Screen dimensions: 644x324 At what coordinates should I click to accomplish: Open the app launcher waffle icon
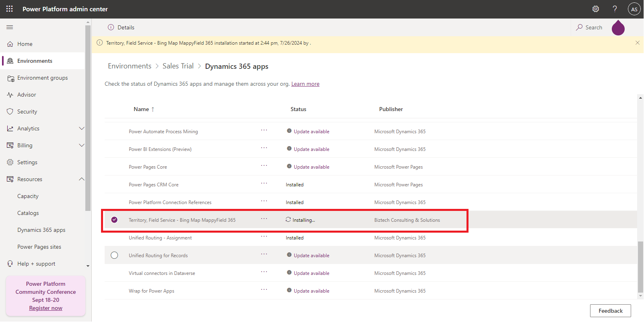pos(10,9)
